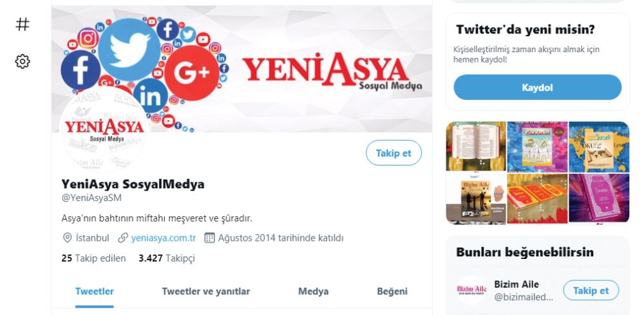Open the Medya tab
The width and height of the screenshot is (644, 315).
[314, 292]
